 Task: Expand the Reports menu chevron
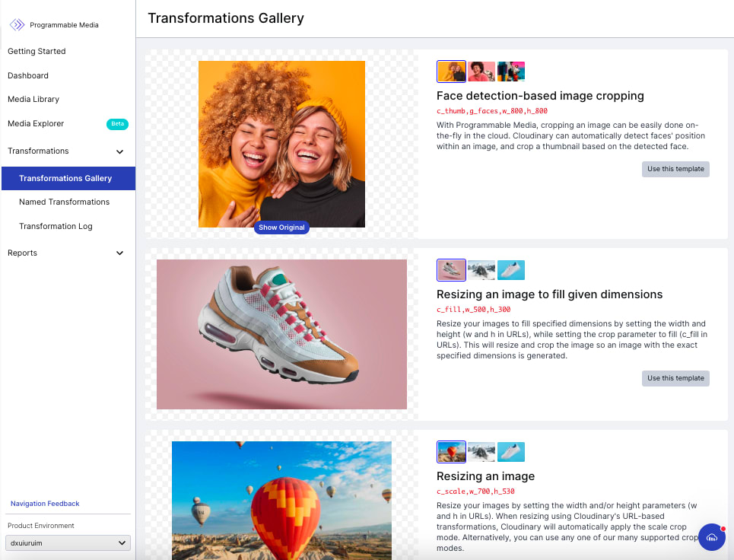tap(120, 253)
